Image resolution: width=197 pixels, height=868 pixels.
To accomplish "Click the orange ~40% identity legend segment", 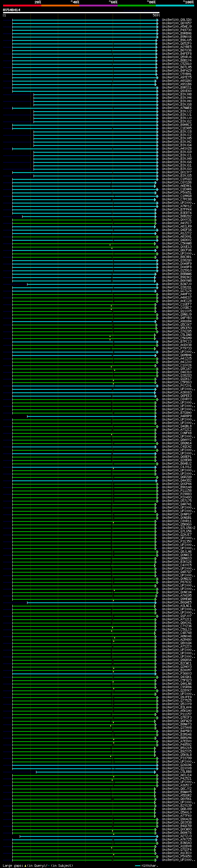I will (x=60, y=6).
